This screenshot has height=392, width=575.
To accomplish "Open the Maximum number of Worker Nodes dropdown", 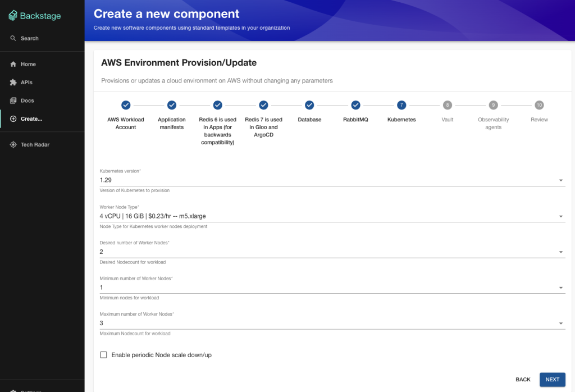I will 560,323.
